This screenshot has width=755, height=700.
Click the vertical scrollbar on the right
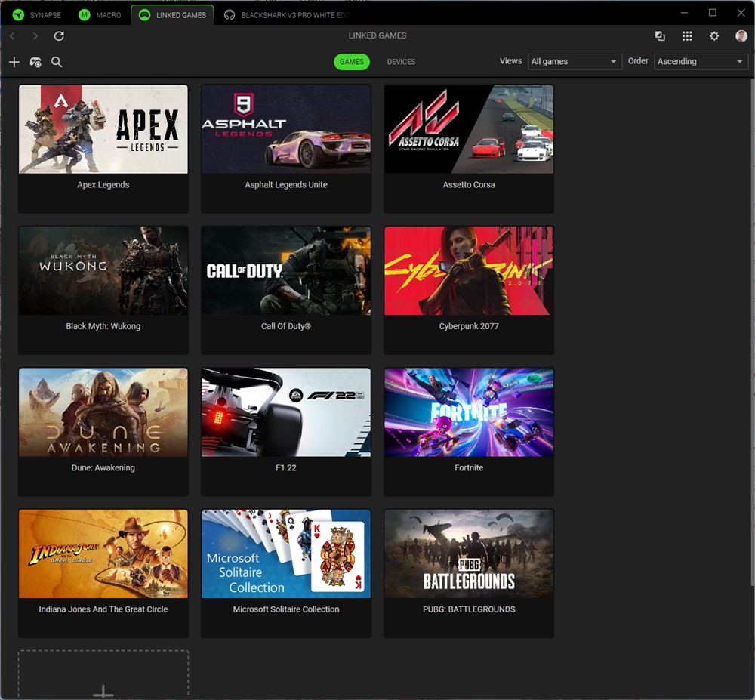[751, 332]
